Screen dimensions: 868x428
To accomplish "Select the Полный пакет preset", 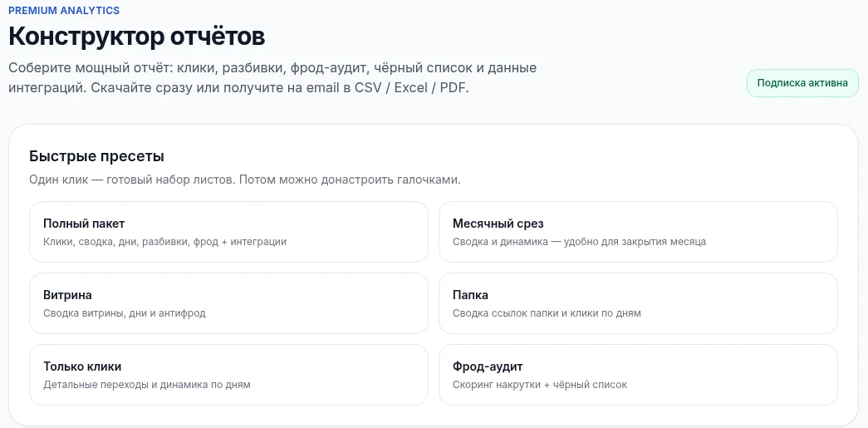I will pyautogui.click(x=228, y=232).
